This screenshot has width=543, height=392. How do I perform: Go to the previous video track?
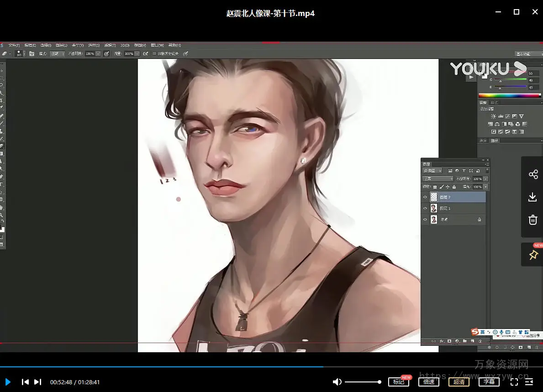click(26, 382)
